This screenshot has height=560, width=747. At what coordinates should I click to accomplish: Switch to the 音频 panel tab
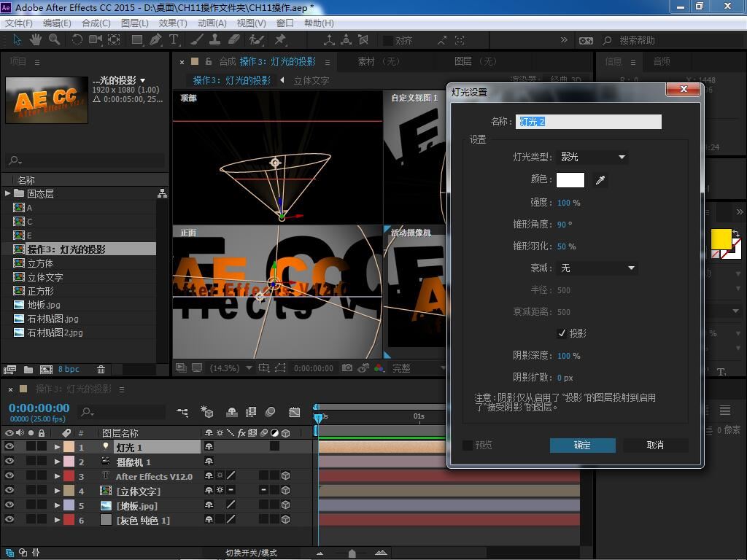[x=662, y=61]
